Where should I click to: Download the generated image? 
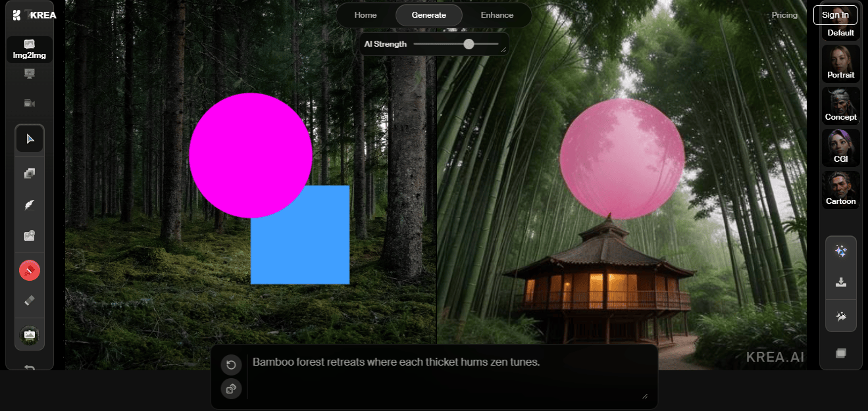pyautogui.click(x=840, y=283)
